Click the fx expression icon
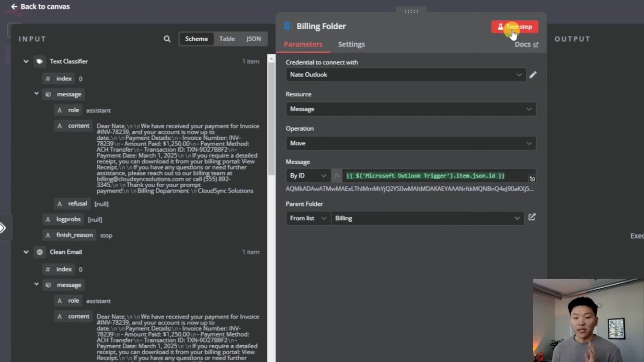Screen dimensions: 644x362 pos(337,176)
